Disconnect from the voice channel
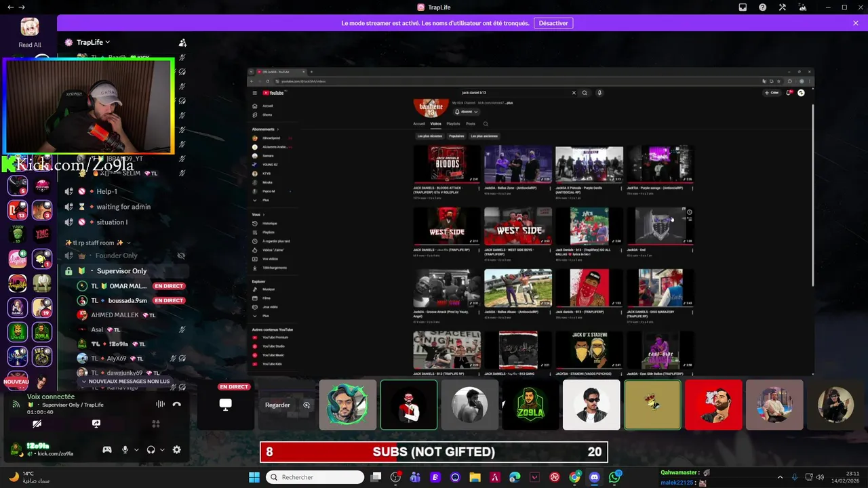 tap(176, 404)
